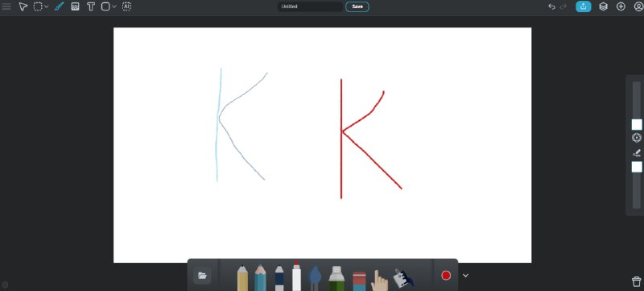The image size is (644, 291).
Task: Select the yellow pencil brush
Action: pos(243,278)
